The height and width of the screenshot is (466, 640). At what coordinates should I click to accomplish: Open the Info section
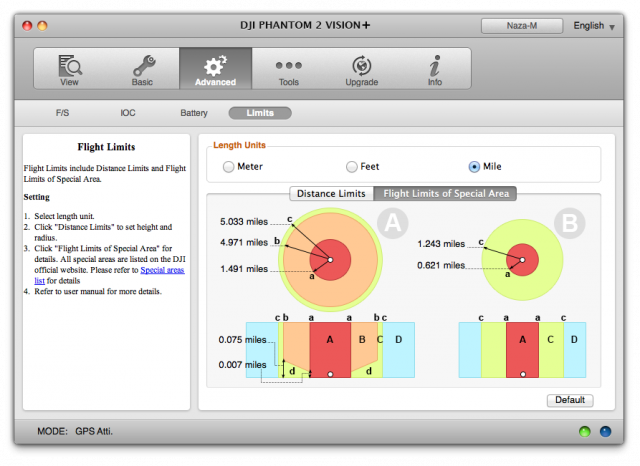[x=435, y=69]
